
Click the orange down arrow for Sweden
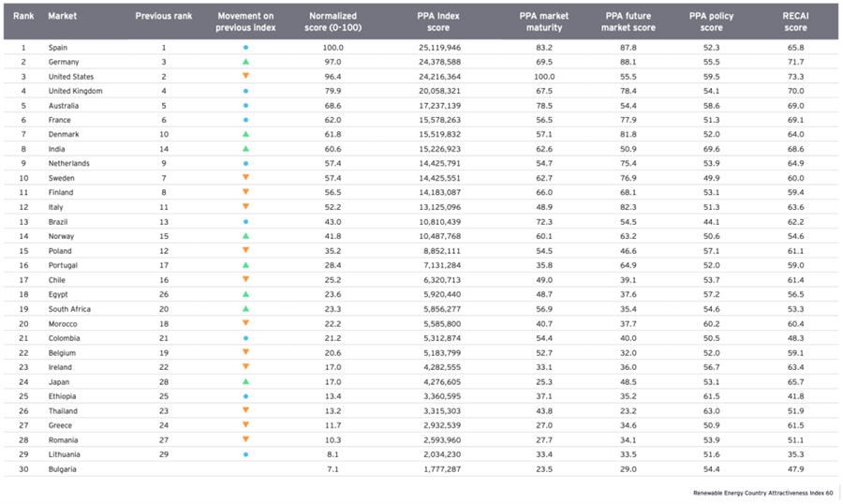tap(245, 177)
